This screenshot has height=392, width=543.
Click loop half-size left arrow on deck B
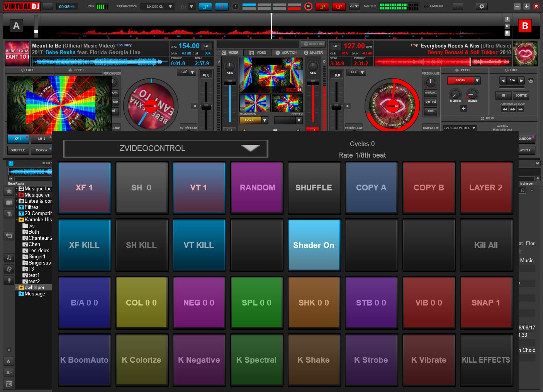[x=503, y=81]
